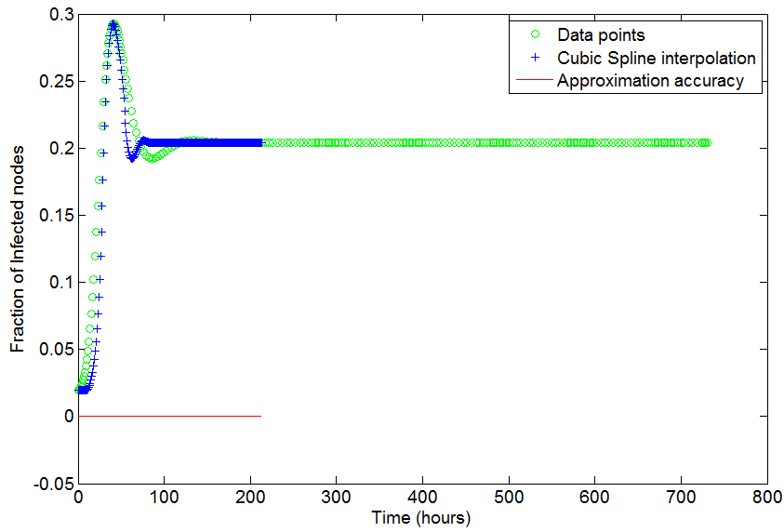784x532 pixels.
Task: Click the 'Cubic Spline interpolation' legend label
Action: pos(656,58)
